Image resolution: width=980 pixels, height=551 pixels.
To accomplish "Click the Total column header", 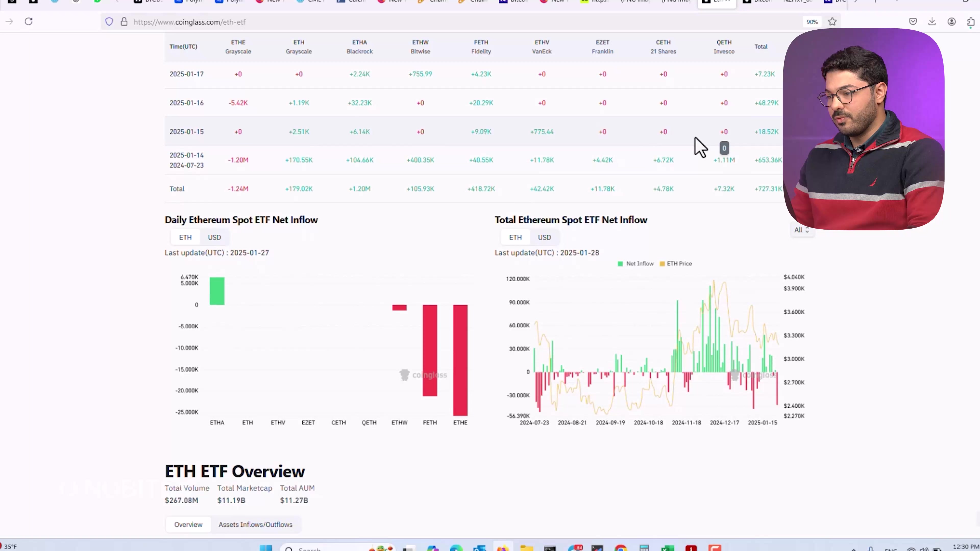I will pos(761,46).
